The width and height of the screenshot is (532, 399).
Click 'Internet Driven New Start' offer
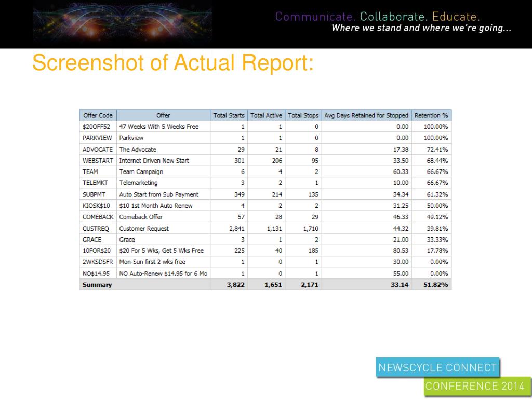pos(154,161)
